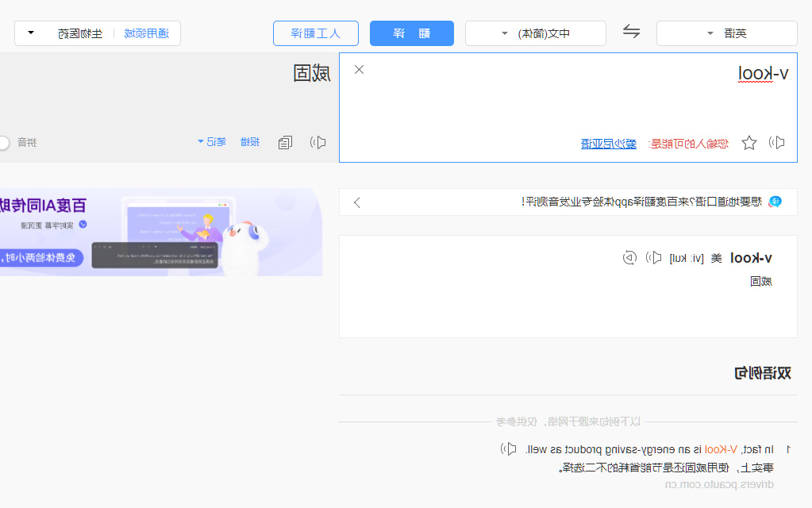Copy the translation result 威固
Image resolution: width=812 pixels, height=508 pixels.
pos(285,142)
